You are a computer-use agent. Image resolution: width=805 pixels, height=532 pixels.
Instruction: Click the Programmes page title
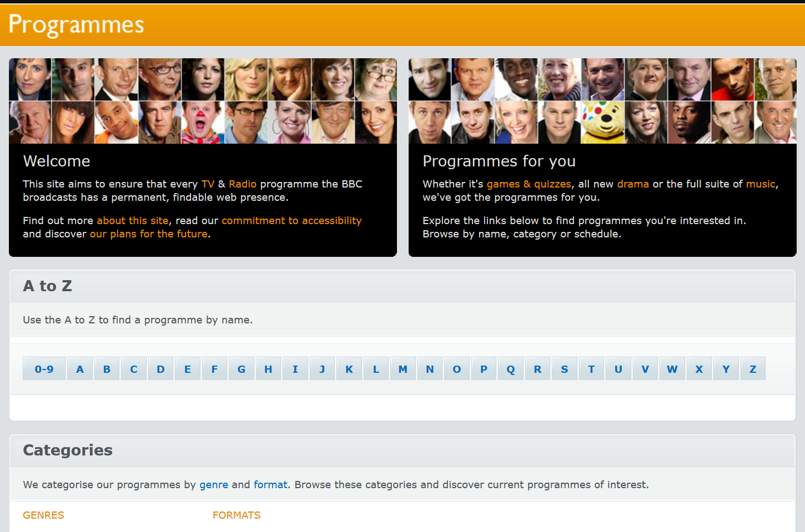coord(77,25)
